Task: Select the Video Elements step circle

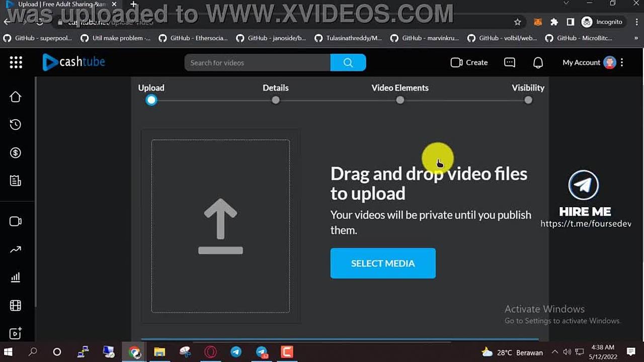Action: pyautogui.click(x=400, y=100)
